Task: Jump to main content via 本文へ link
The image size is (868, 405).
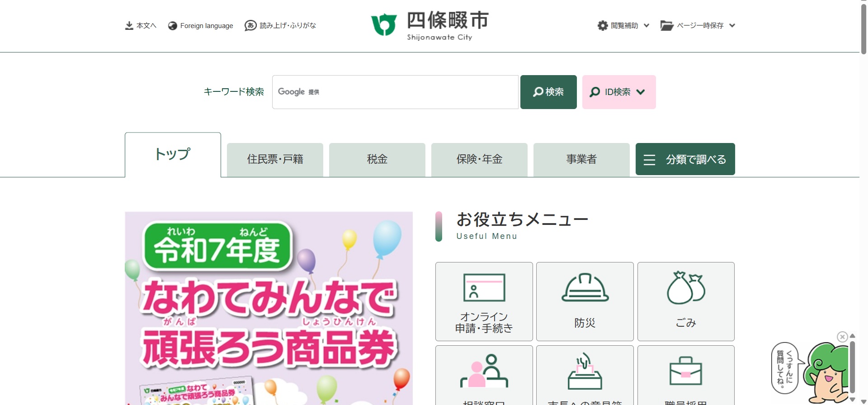Action: point(141,26)
